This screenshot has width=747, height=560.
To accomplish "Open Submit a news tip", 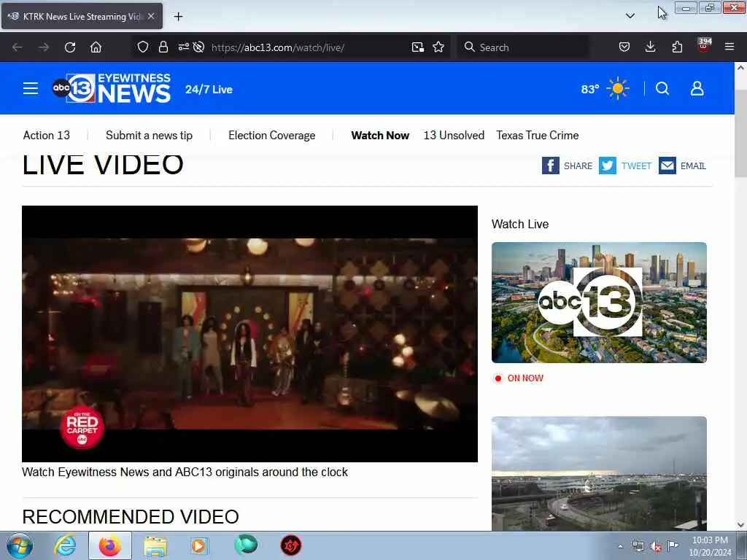I will [x=149, y=135].
